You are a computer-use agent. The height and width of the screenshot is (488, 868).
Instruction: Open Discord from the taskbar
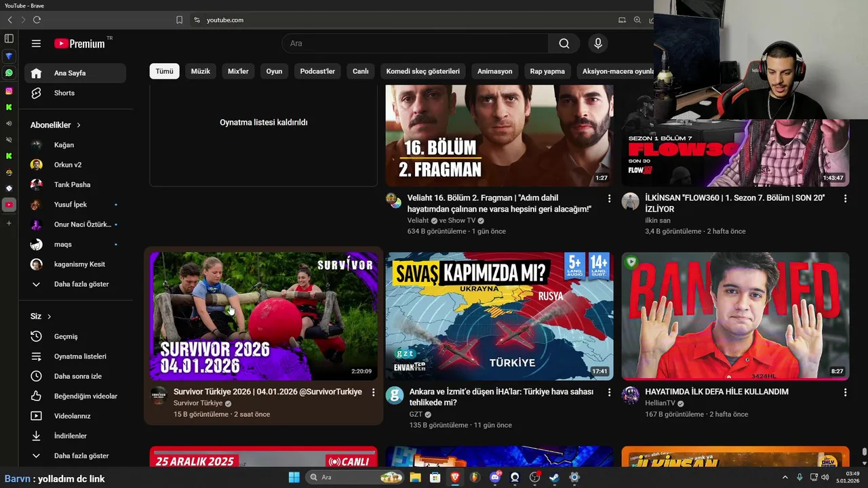495,477
